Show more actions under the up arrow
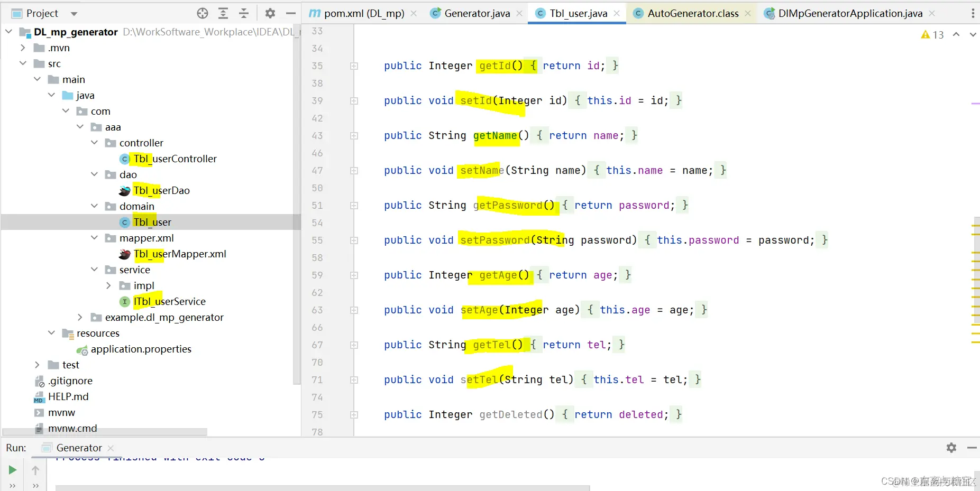 click(x=35, y=485)
